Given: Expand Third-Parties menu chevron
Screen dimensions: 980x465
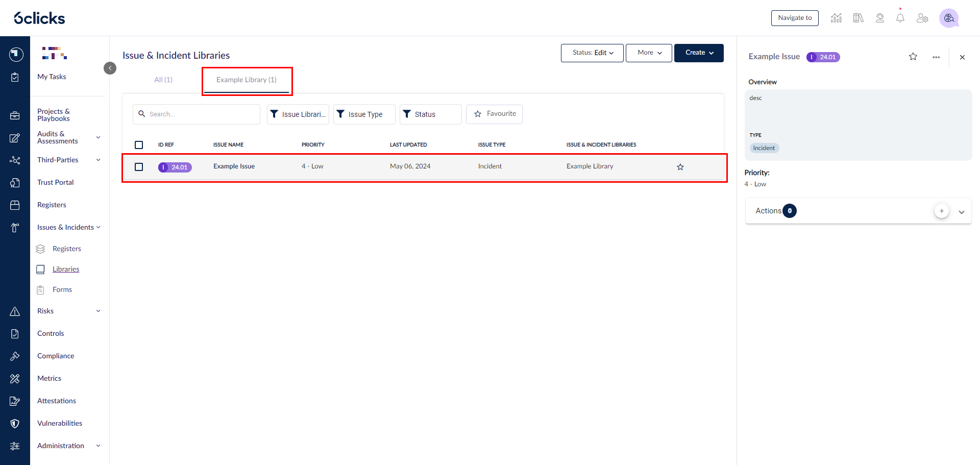Looking at the screenshot, I should (x=98, y=160).
